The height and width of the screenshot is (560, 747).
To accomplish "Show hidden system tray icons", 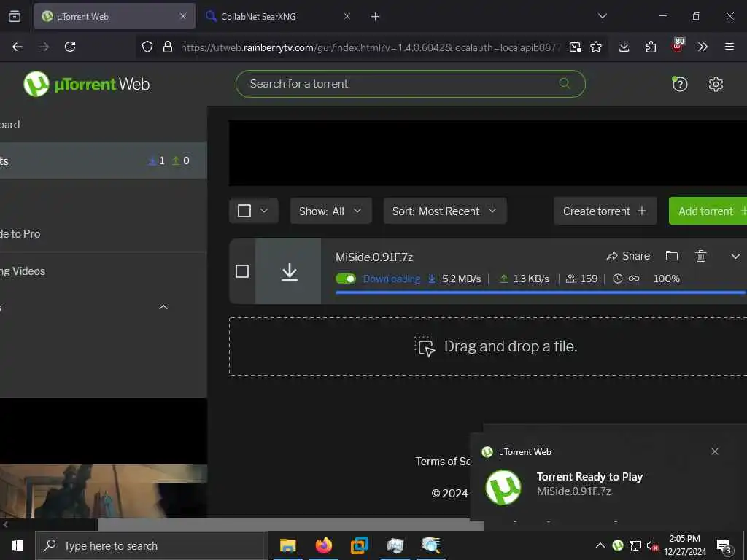I will [600, 545].
